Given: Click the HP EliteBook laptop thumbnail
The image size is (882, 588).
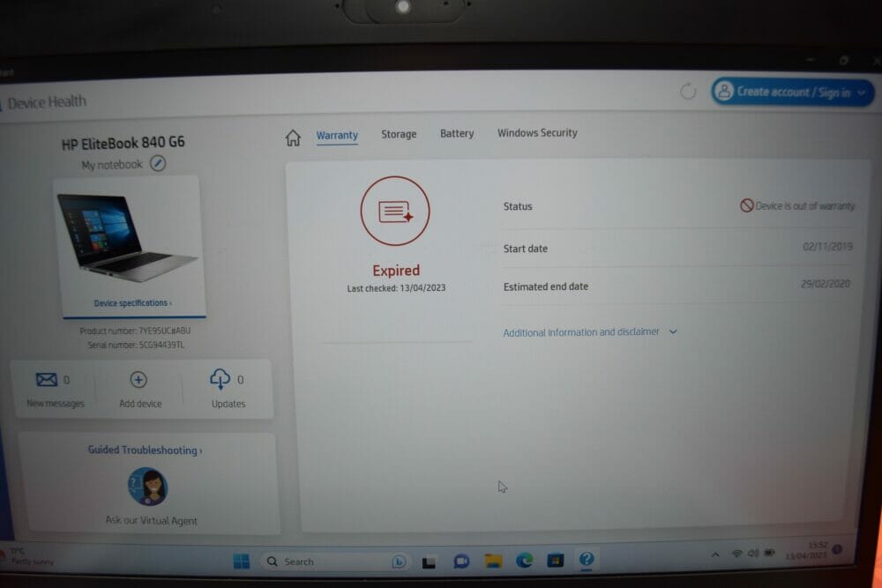Looking at the screenshot, I should (127, 236).
